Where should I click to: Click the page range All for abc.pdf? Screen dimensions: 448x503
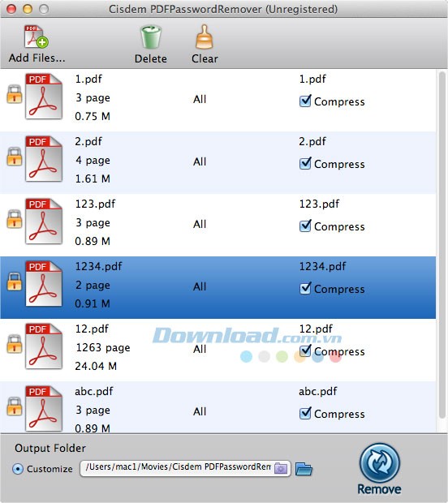point(200,411)
